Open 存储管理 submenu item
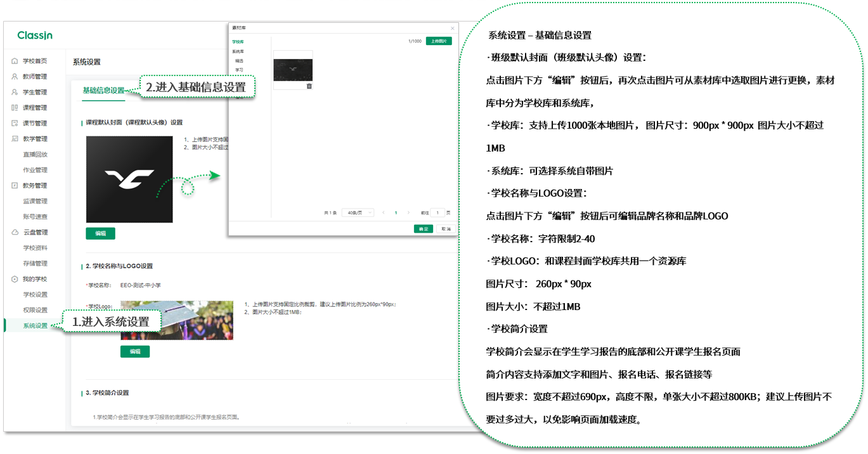 tap(36, 263)
